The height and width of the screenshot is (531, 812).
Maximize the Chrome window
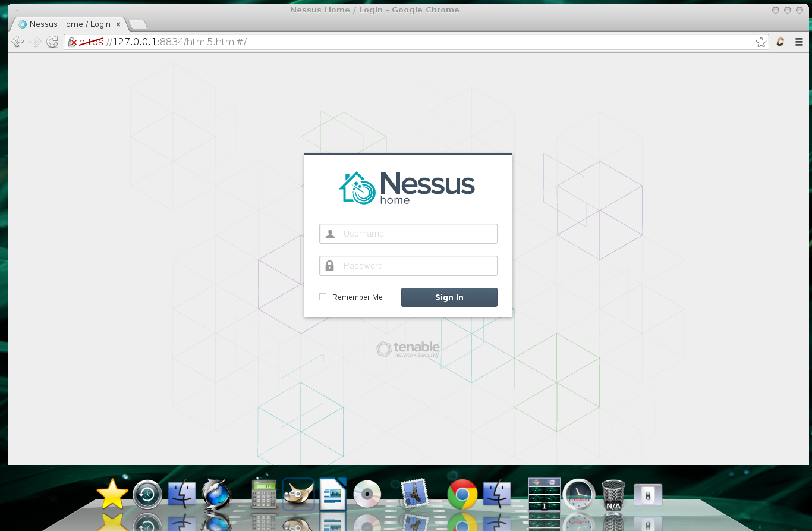[x=788, y=10]
